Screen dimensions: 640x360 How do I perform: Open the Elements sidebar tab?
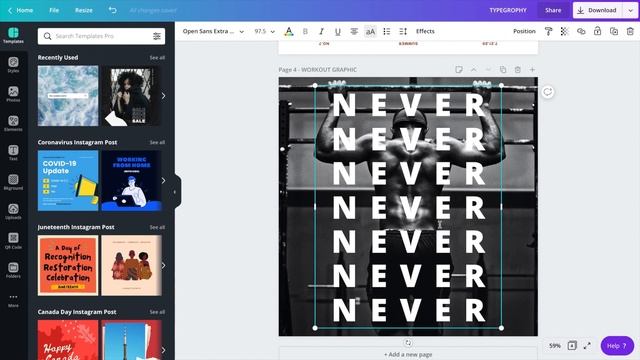tap(13, 123)
